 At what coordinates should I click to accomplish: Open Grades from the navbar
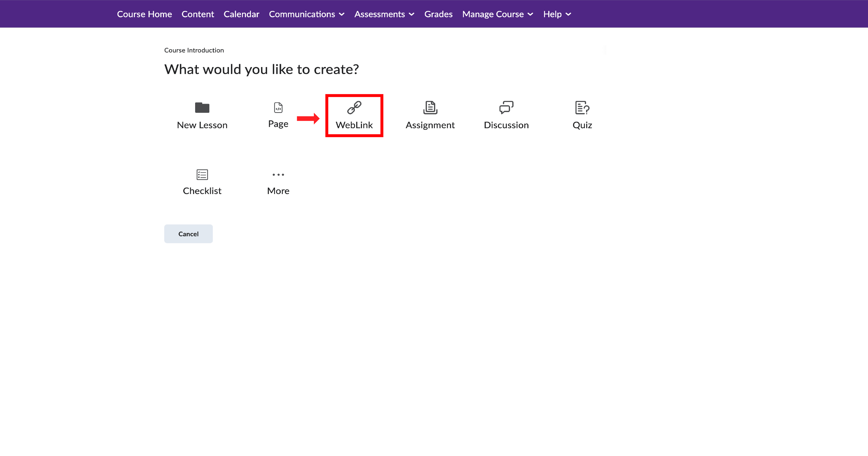pos(438,14)
